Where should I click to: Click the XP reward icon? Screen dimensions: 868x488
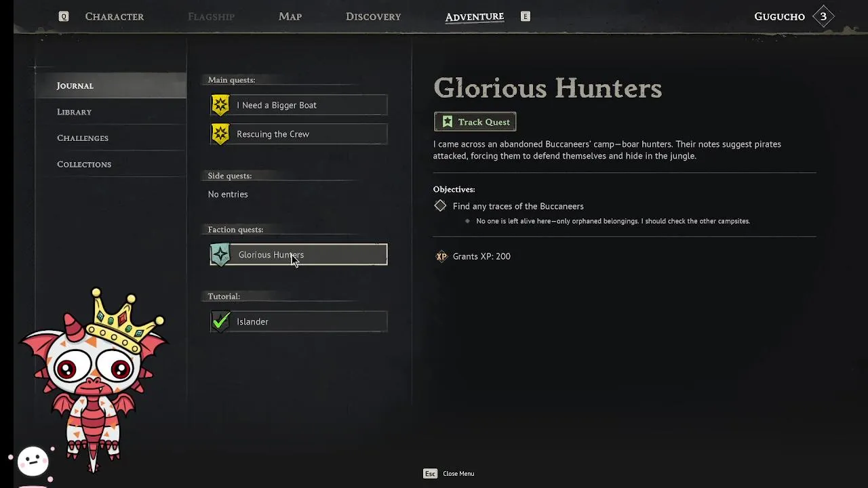pos(441,256)
